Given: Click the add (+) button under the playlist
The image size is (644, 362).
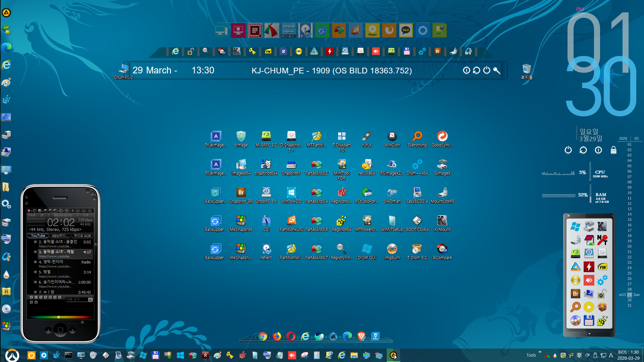Looking at the screenshot, I should point(31,297).
